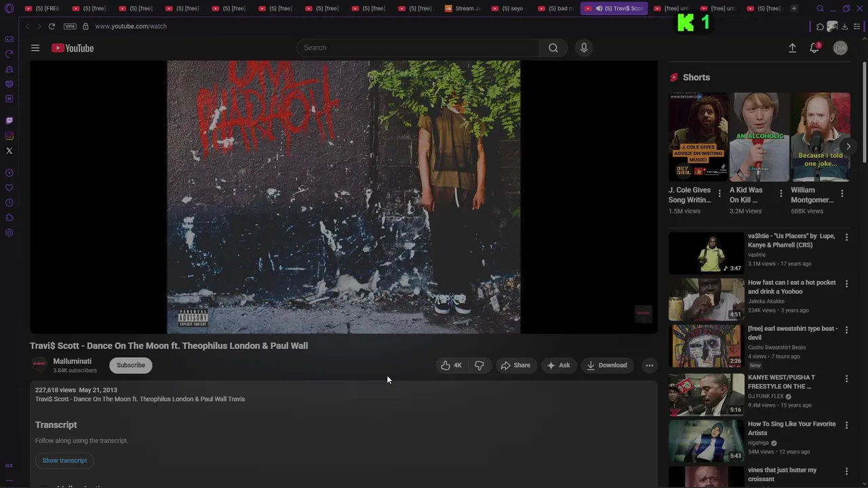Image resolution: width=868 pixels, height=488 pixels.
Task: Go back with the browser back arrow
Action: [27, 26]
